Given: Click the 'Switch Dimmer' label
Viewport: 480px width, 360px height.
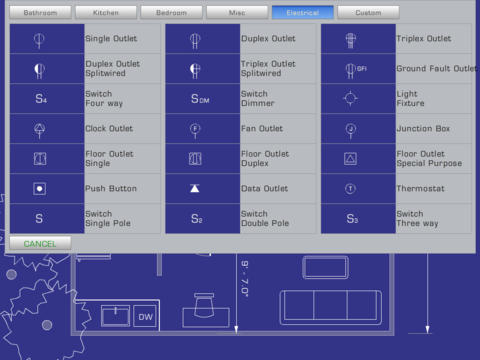Looking at the screenshot, I should (x=257, y=98).
